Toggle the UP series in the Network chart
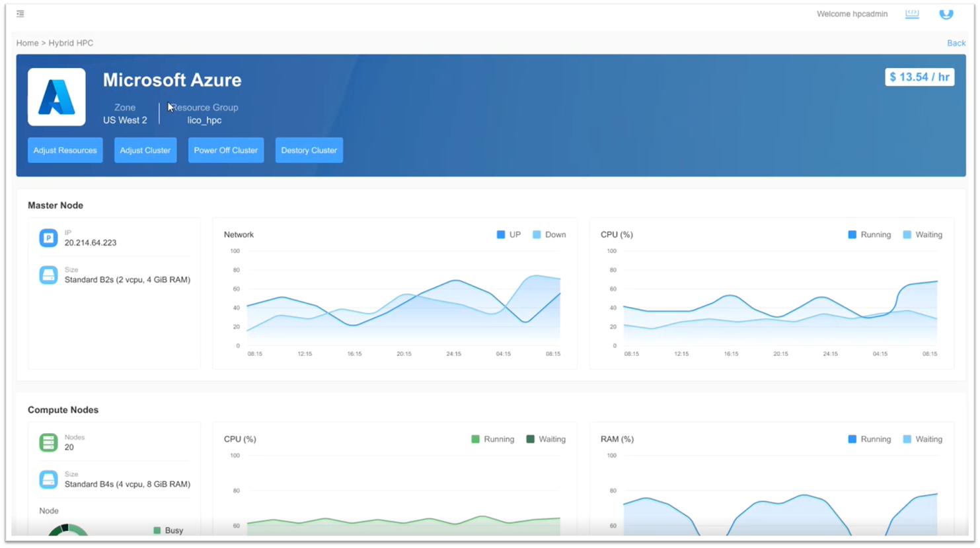Screen dimensions: 980x548 pyautogui.click(x=508, y=234)
